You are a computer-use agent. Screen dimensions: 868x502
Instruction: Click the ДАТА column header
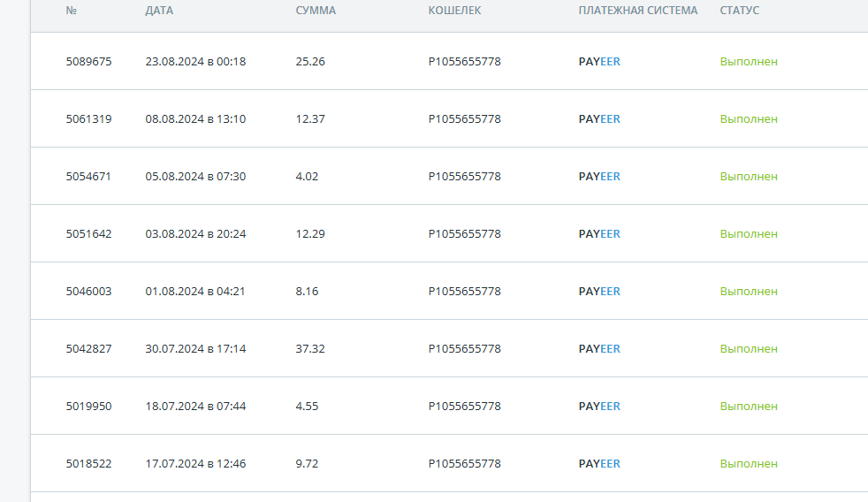point(159,11)
